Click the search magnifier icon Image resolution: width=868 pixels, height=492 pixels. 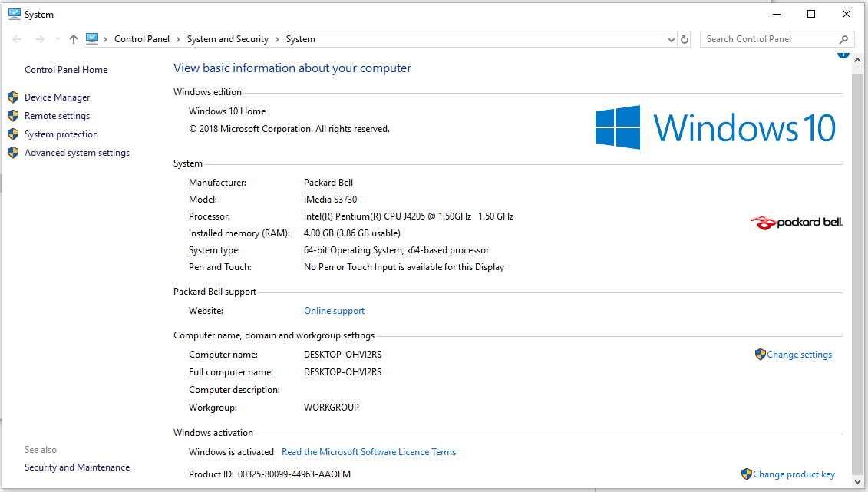tap(843, 39)
